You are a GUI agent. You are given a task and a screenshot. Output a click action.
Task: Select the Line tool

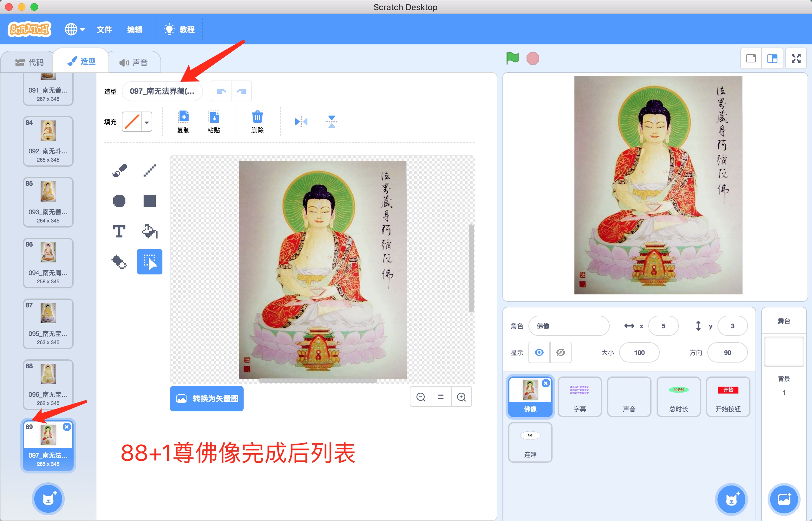pos(149,170)
